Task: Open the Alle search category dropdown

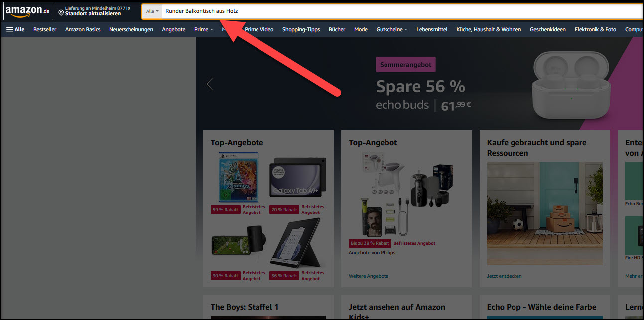Action: tap(153, 11)
